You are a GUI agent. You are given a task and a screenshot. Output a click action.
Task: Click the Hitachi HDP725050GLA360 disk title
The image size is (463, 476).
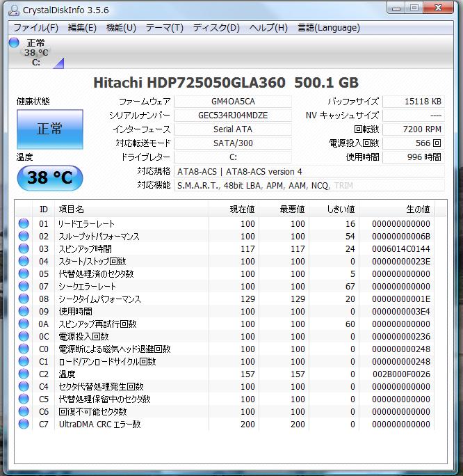tap(226, 83)
